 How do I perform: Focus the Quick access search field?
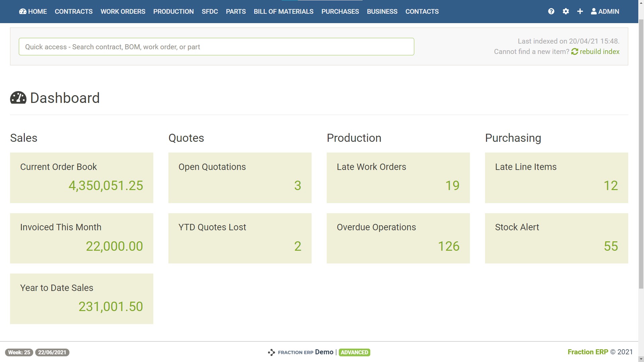point(216,47)
